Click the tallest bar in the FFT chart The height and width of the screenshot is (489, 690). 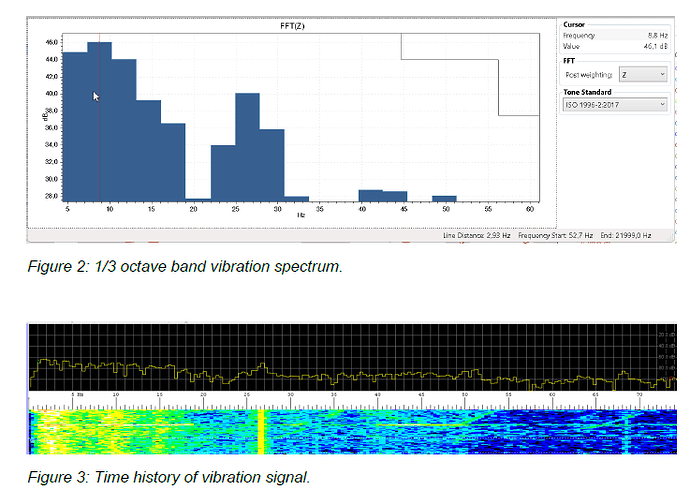99,120
